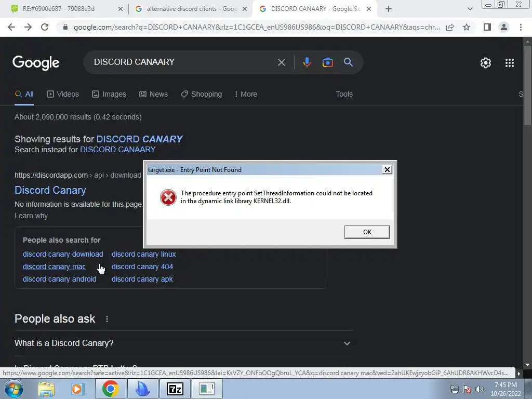Open Chrome from the taskbar
Viewport: 532px width, 399px height.
click(110, 389)
